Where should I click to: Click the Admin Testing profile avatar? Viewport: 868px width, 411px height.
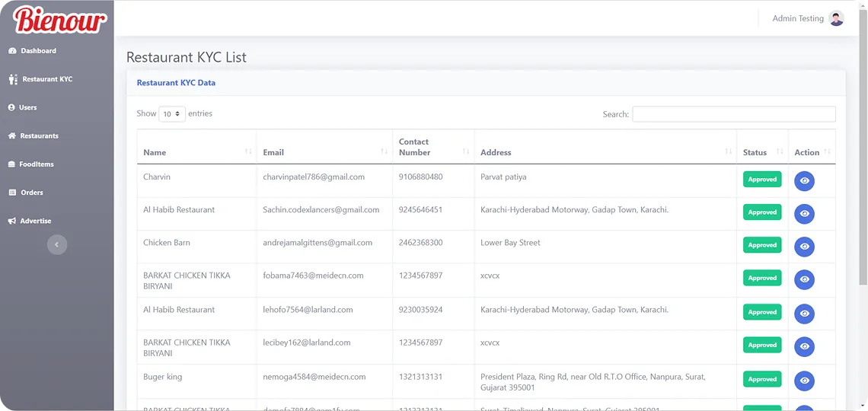(x=837, y=18)
